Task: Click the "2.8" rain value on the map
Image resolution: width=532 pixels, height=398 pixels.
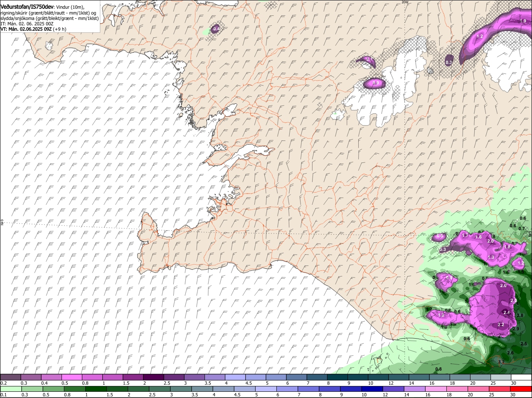Action: (x=520, y=316)
